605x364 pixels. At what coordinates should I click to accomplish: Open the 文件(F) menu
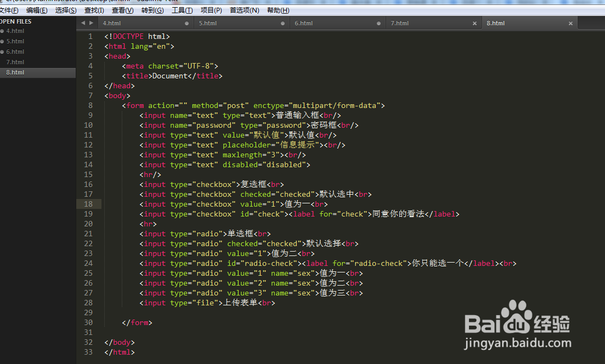click(x=9, y=10)
